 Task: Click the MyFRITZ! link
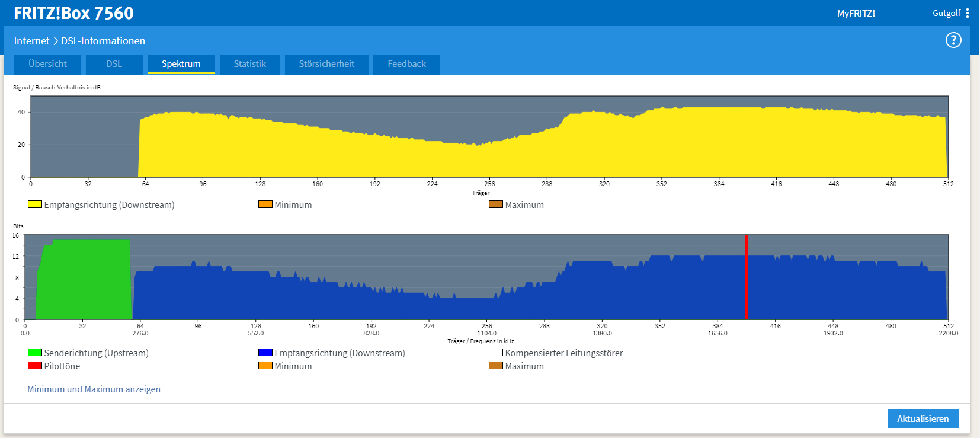click(x=856, y=13)
